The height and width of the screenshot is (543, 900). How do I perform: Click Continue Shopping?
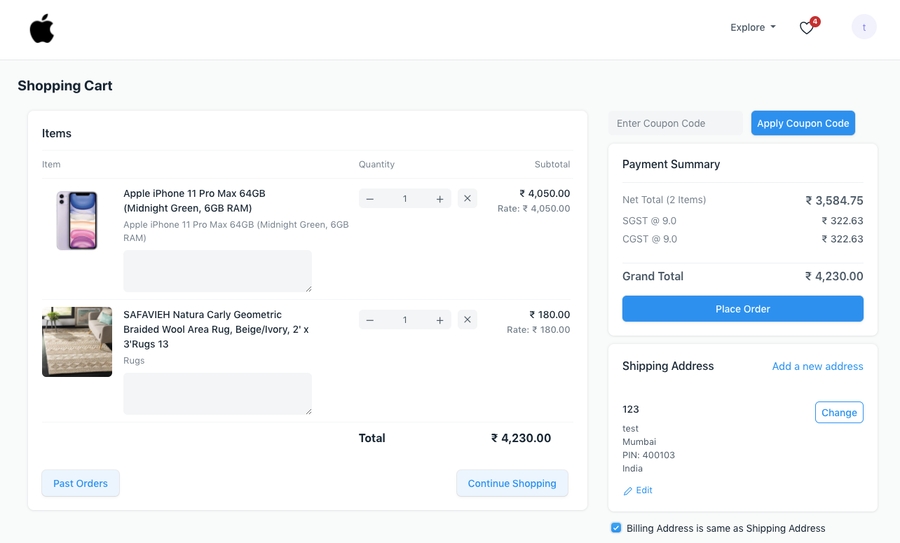tap(512, 483)
